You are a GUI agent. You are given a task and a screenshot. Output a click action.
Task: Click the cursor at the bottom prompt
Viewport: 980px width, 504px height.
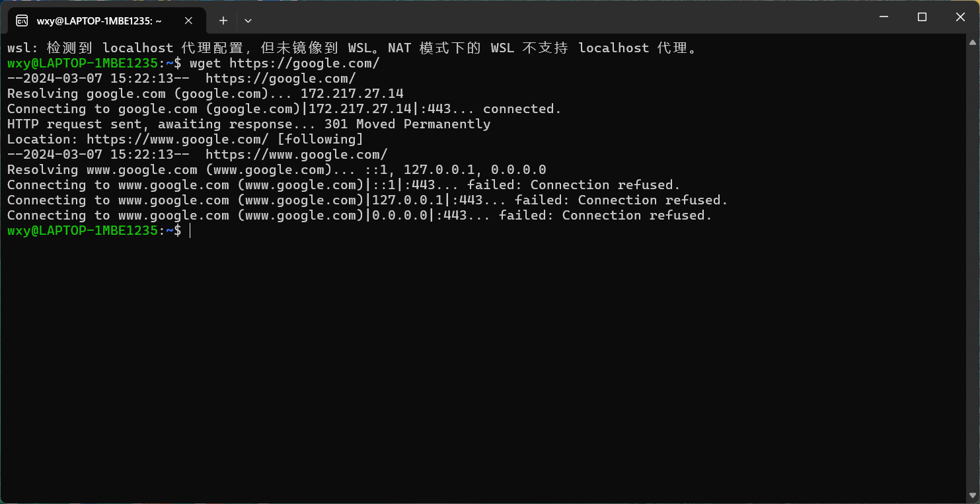tap(190, 231)
